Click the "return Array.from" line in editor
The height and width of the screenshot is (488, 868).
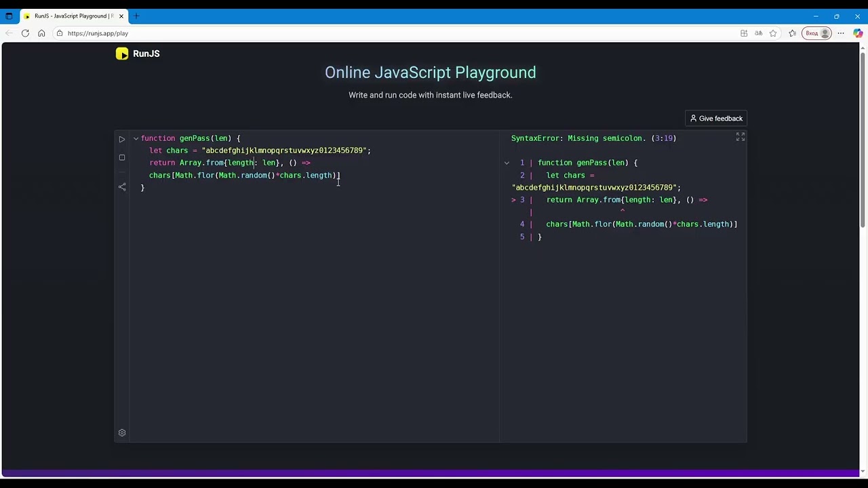click(x=230, y=163)
